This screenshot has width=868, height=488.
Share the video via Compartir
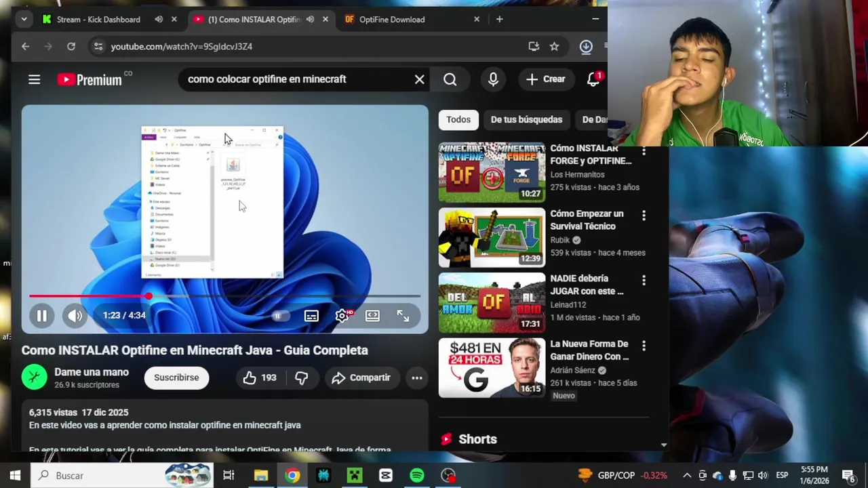(361, 378)
